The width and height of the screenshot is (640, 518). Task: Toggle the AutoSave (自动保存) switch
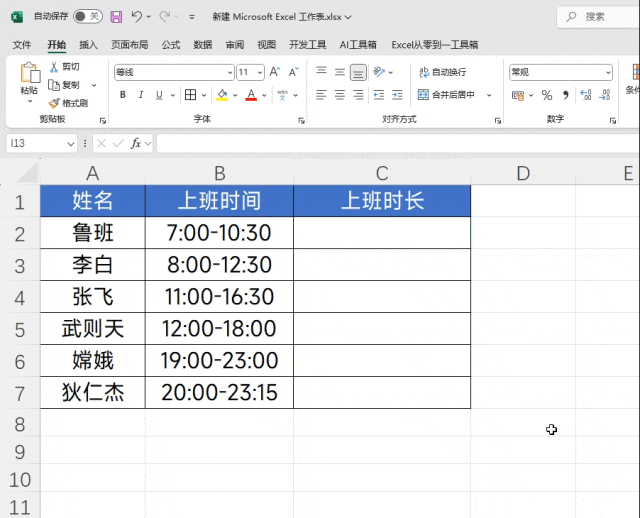pyautogui.click(x=87, y=16)
